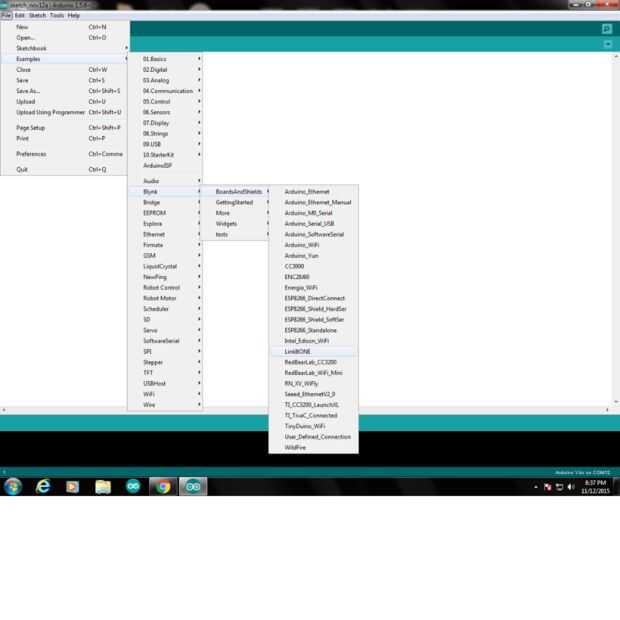Expand the Examples submenu
This screenshot has width=620, height=620.
coord(64,59)
